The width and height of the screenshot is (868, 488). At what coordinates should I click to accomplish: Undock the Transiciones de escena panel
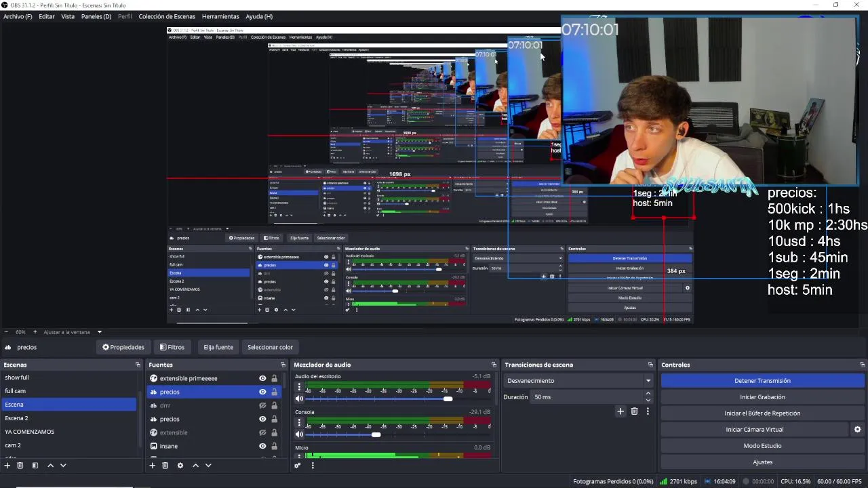tap(650, 365)
